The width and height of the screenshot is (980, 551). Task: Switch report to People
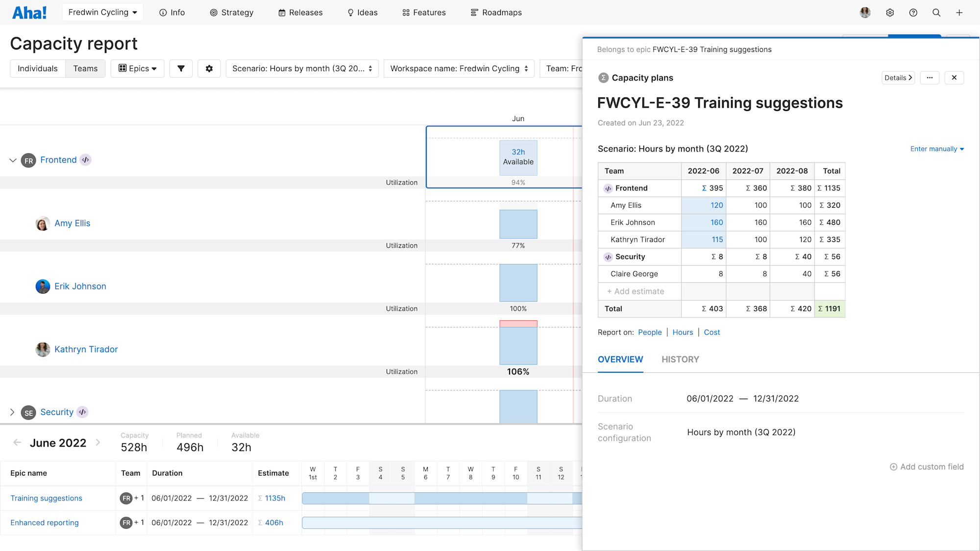pos(650,332)
